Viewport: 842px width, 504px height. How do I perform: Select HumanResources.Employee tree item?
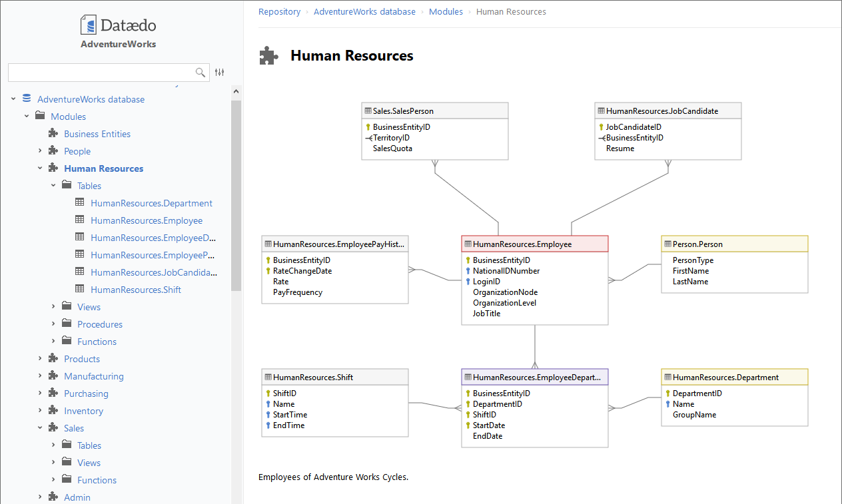pos(145,220)
